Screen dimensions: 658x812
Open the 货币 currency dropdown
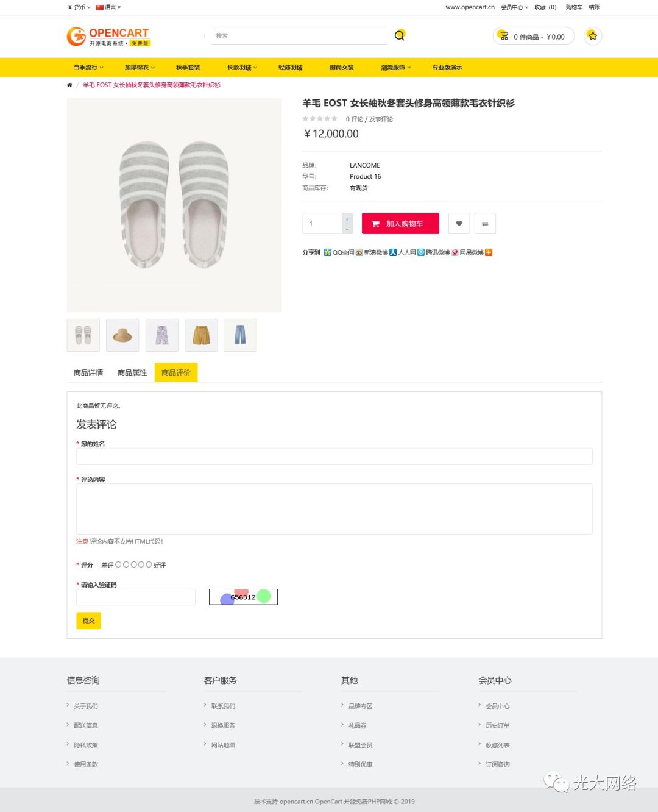pyautogui.click(x=79, y=7)
